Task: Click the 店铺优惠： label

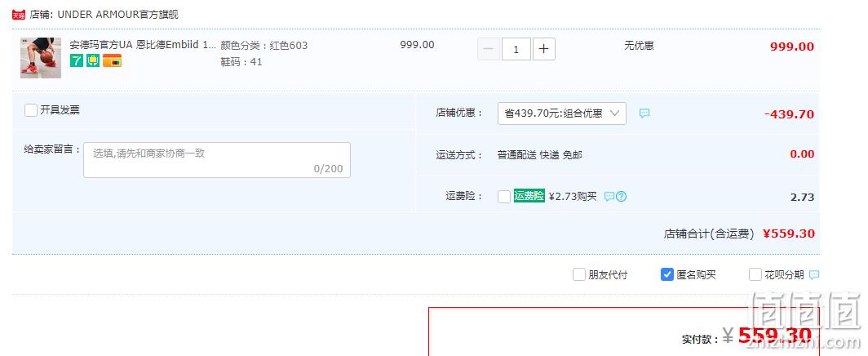Action: pos(459,113)
